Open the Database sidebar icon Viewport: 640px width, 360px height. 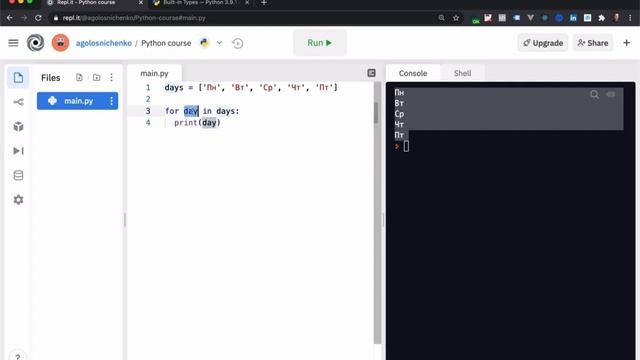pyautogui.click(x=18, y=176)
